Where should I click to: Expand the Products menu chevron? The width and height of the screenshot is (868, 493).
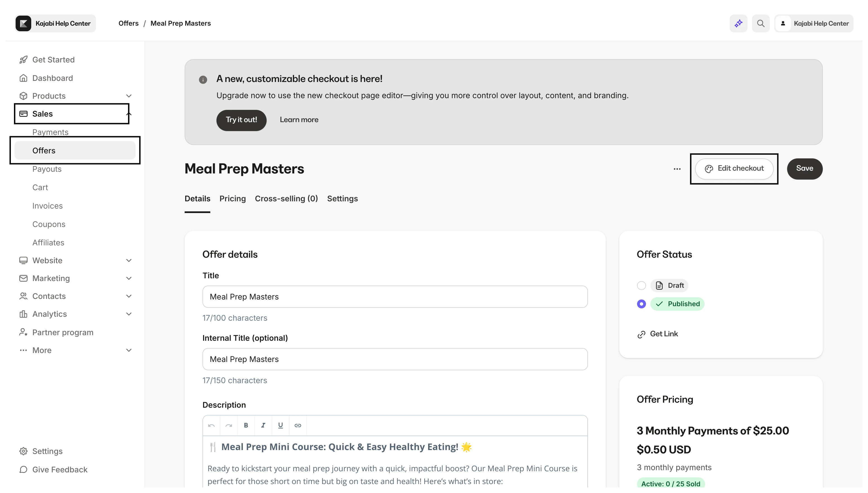tap(129, 96)
